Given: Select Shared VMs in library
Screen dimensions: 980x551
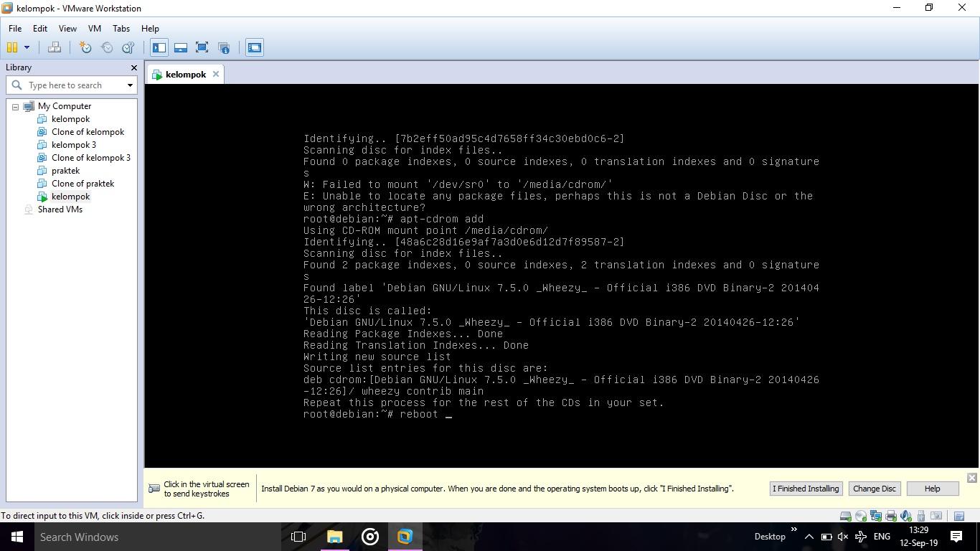Looking at the screenshot, I should click(60, 209).
